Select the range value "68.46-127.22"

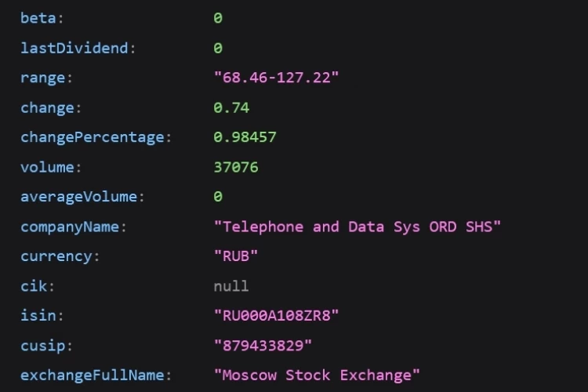click(x=276, y=78)
